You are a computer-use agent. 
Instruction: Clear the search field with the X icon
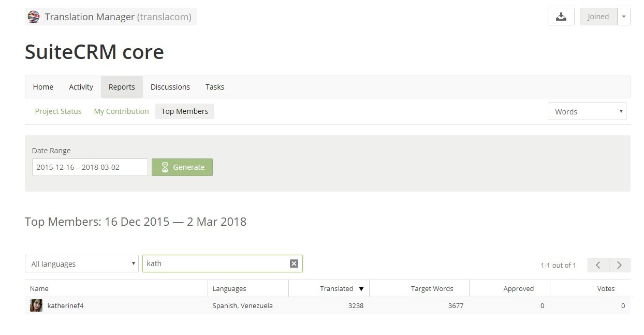point(294,264)
